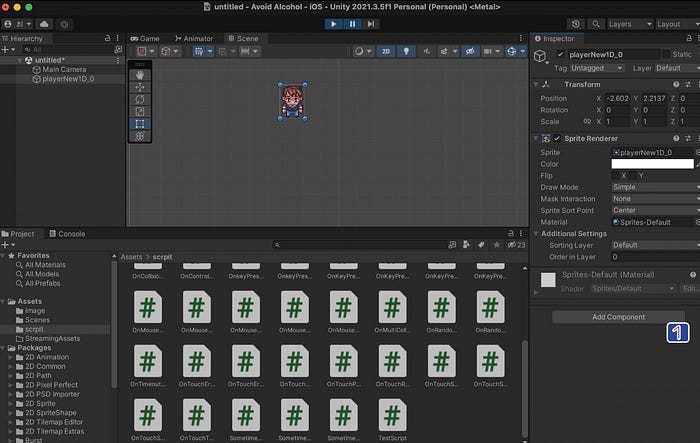The width and height of the screenshot is (700, 443).
Task: Select the Rect Transform tool
Action: (140, 124)
